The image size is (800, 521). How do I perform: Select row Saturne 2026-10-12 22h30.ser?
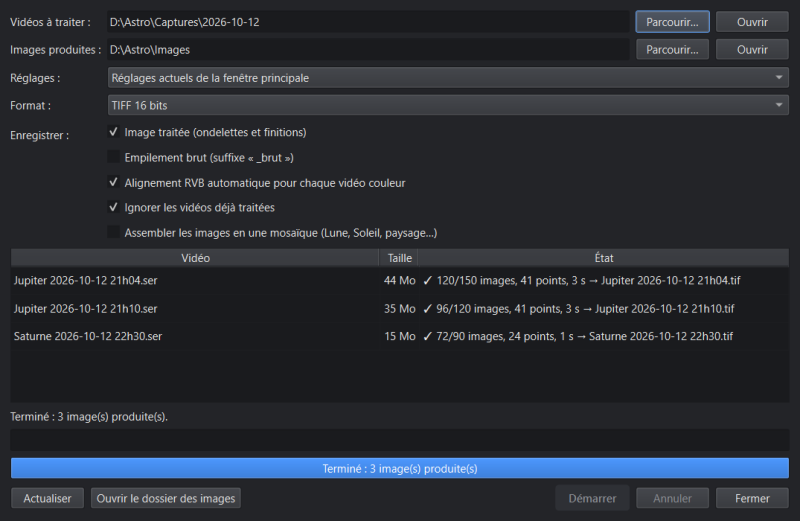click(x=399, y=336)
